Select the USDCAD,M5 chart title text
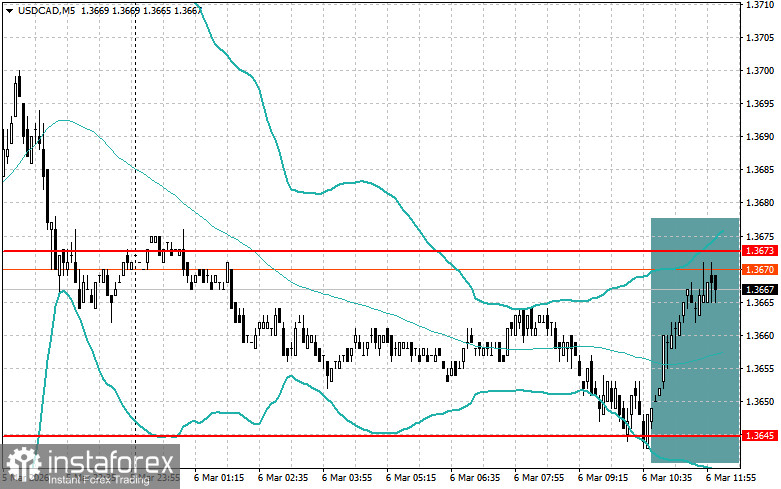781x489 pixels. 46,10
